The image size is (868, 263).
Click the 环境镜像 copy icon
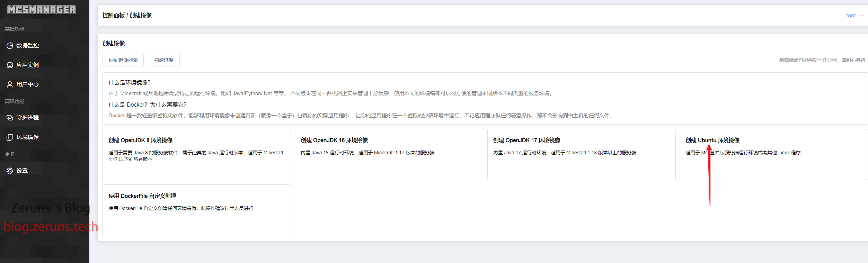[x=10, y=137]
